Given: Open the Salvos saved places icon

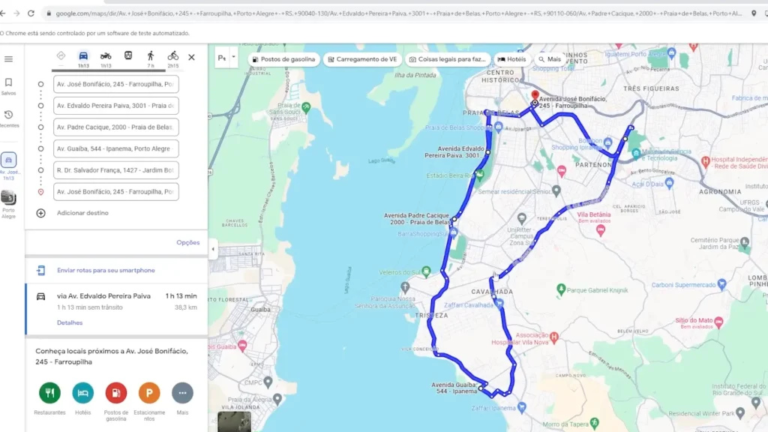Looking at the screenshot, I should point(9,86).
